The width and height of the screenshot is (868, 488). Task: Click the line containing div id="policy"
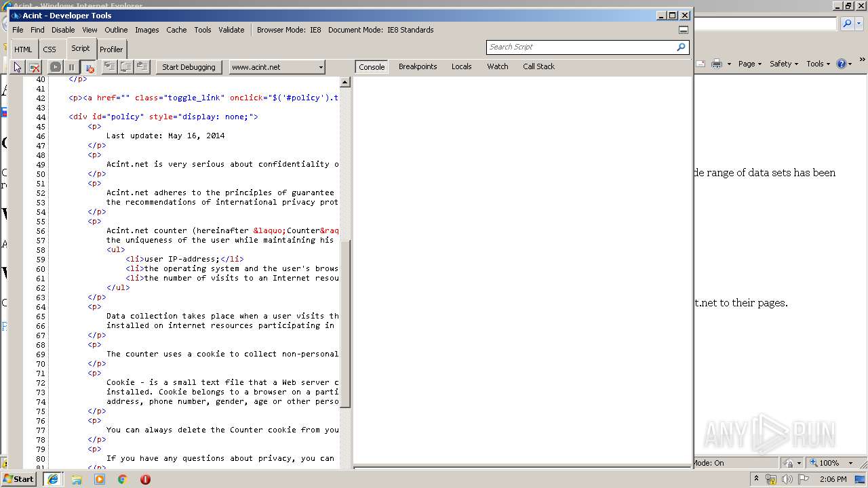coord(163,117)
